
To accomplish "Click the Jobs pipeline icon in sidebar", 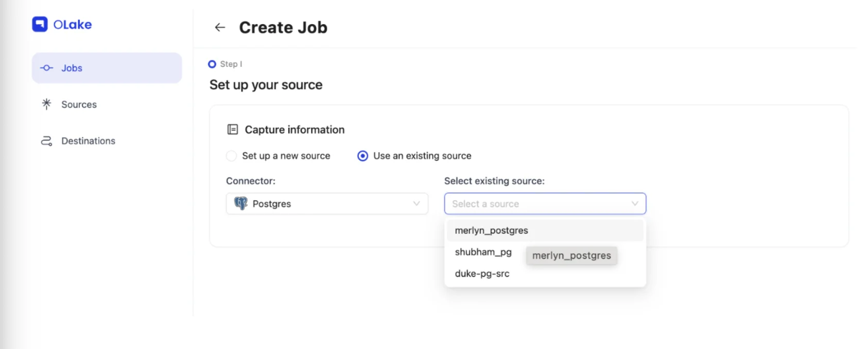I will click(x=46, y=68).
